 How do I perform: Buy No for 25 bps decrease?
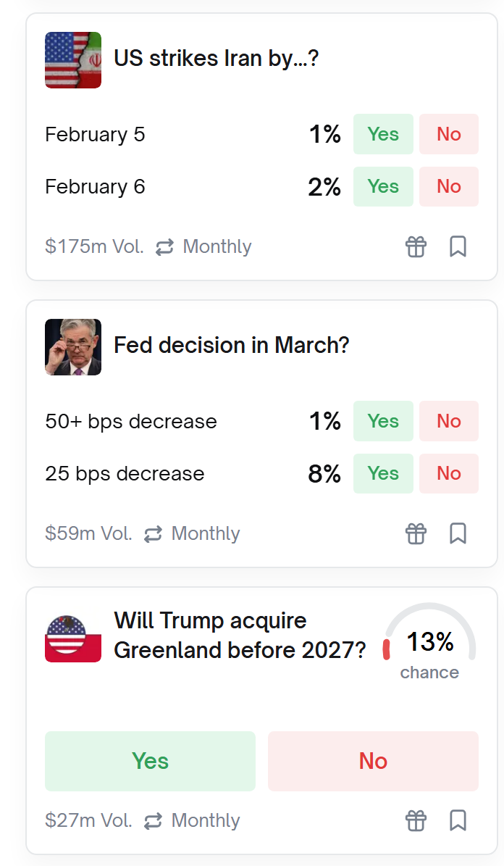click(x=449, y=473)
